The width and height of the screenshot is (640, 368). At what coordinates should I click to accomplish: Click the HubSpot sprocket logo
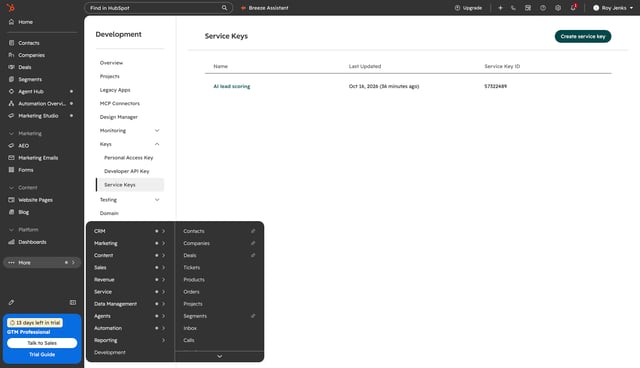(11, 7)
